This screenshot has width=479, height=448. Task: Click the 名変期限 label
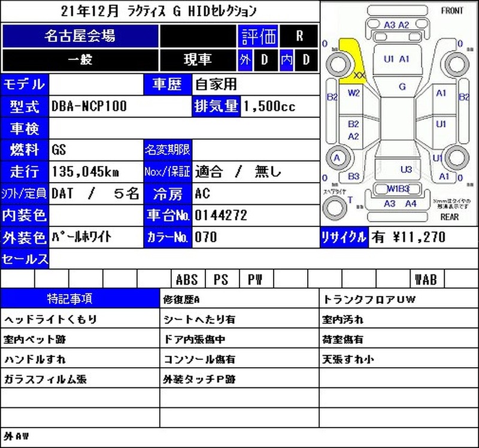pos(168,150)
